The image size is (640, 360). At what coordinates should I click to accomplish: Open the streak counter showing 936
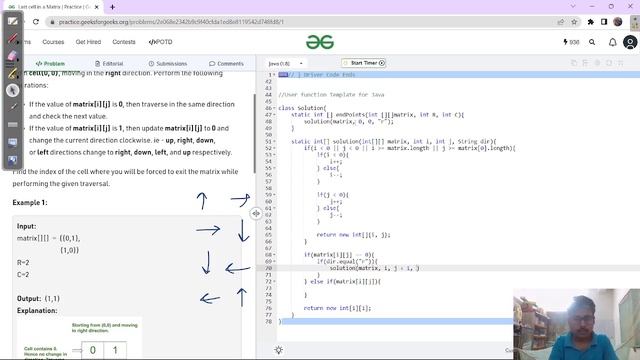tap(571, 42)
